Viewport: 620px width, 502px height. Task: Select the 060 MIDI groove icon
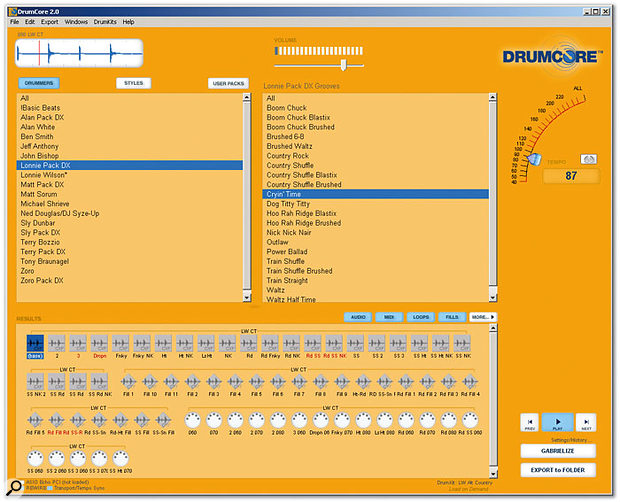(x=193, y=420)
